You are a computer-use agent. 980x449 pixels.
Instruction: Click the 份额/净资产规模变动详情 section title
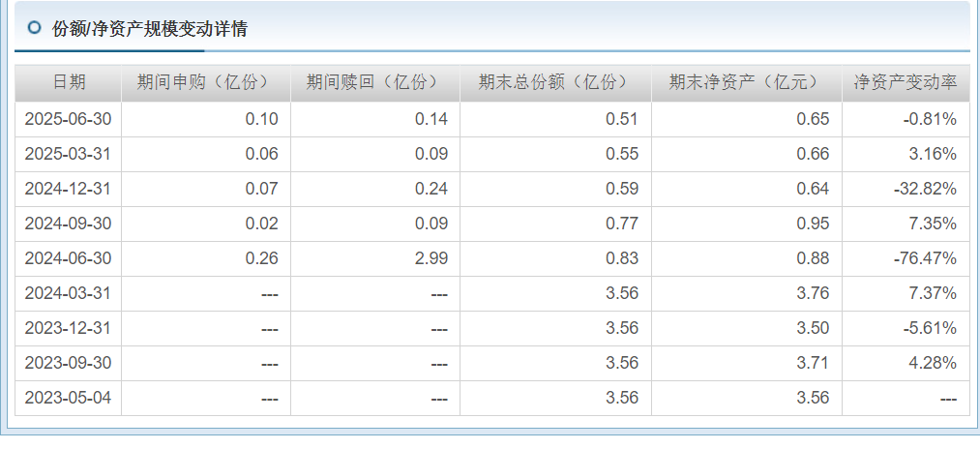150,28
